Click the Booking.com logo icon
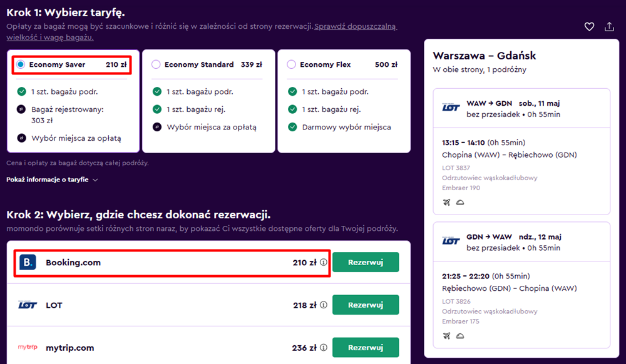 28,262
